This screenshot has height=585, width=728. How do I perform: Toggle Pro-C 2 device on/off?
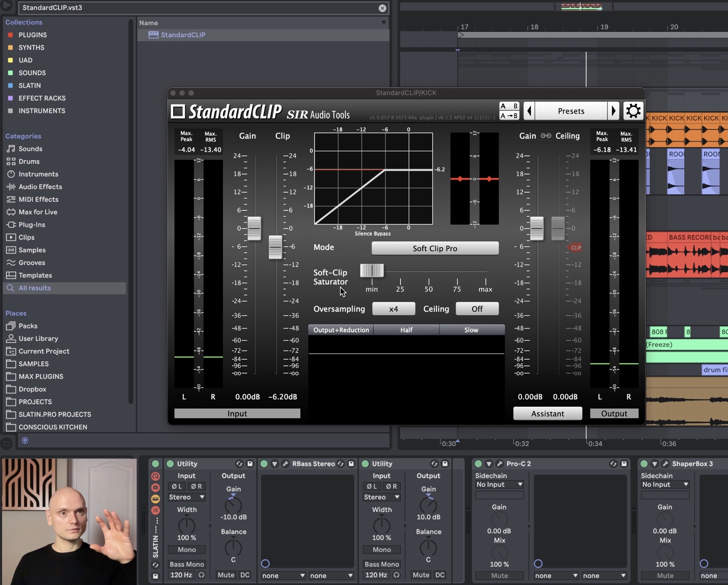[x=478, y=464]
